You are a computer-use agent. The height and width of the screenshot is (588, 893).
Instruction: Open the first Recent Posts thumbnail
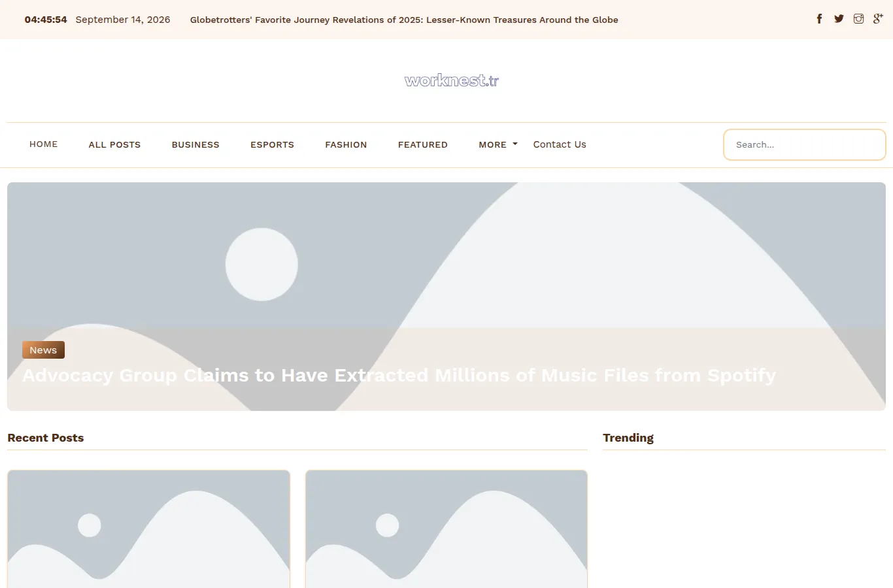click(148, 529)
